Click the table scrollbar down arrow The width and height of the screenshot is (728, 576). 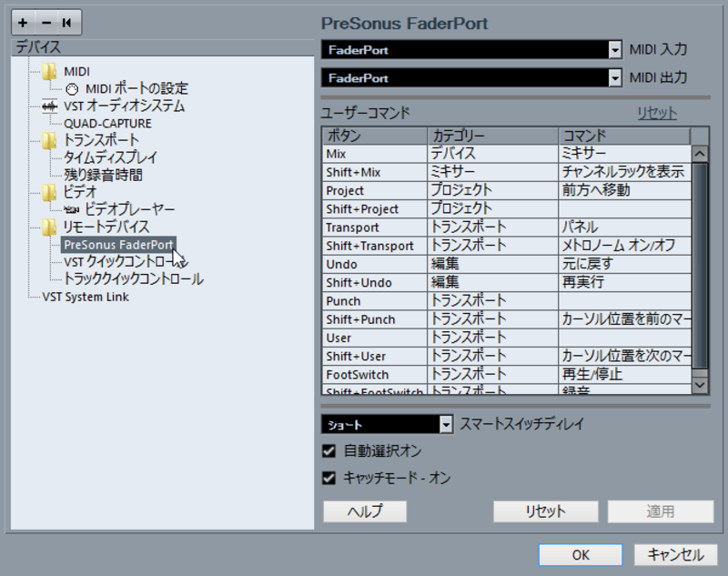pos(700,385)
